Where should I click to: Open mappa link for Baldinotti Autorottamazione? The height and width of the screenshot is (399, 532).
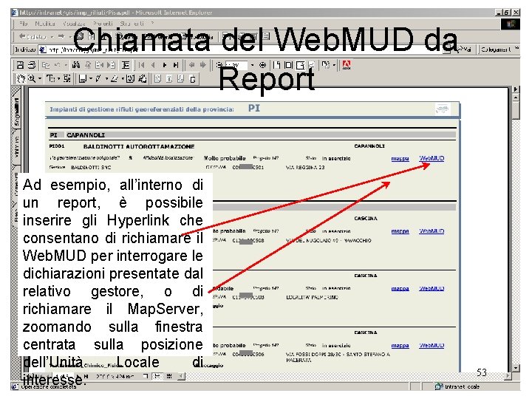(x=400, y=158)
